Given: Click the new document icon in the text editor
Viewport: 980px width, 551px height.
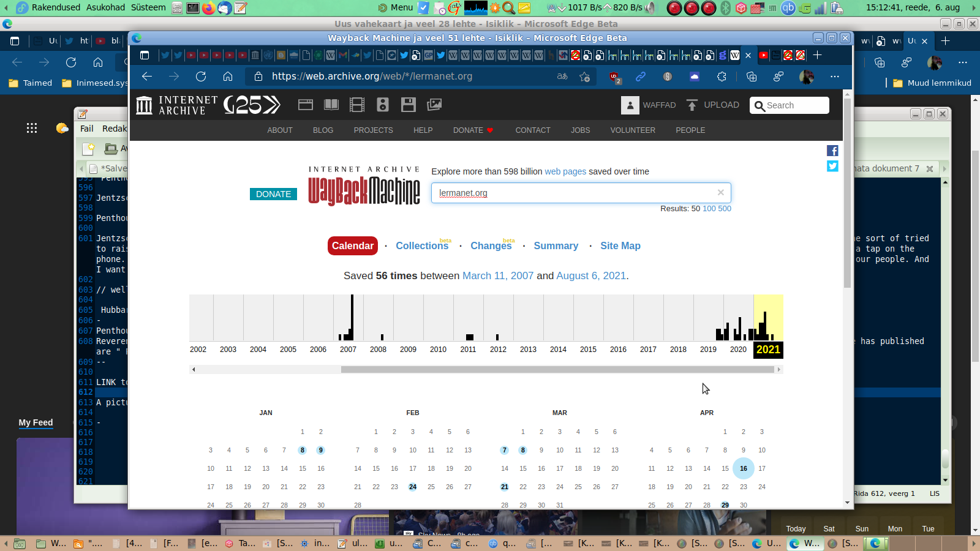Looking at the screenshot, I should click(89, 148).
